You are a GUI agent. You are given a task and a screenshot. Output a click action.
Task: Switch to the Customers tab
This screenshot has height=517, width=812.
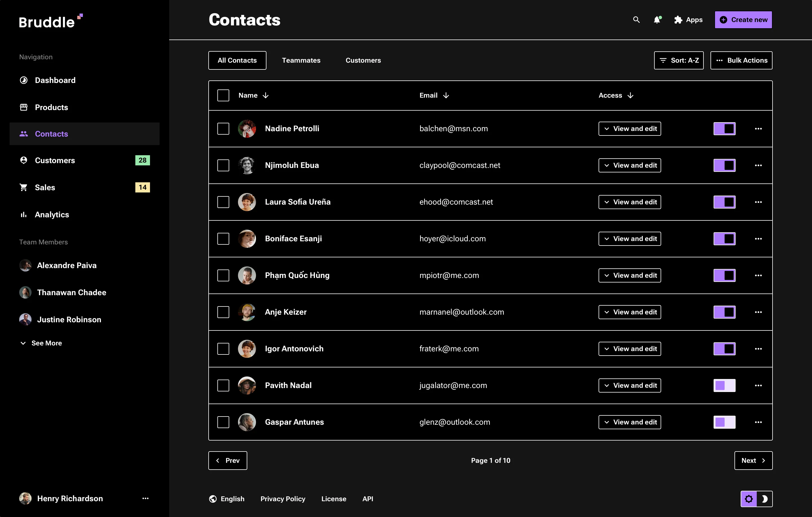pyautogui.click(x=363, y=60)
